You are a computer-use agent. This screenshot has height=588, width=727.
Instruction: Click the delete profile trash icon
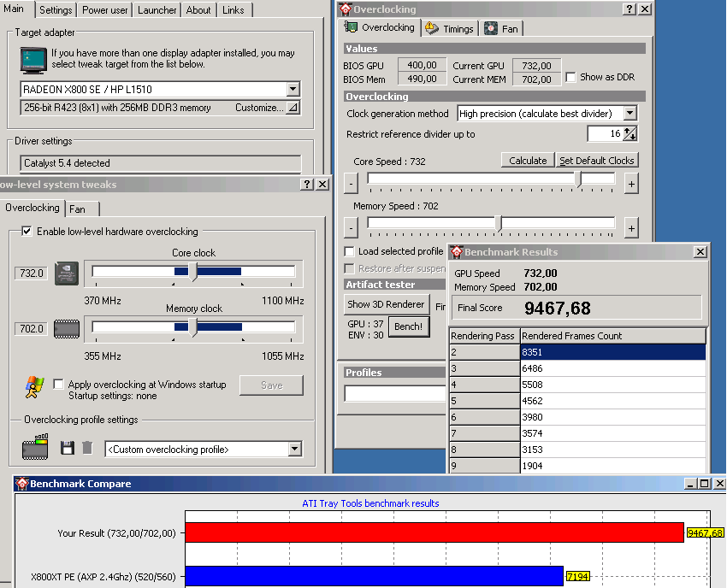(87, 448)
